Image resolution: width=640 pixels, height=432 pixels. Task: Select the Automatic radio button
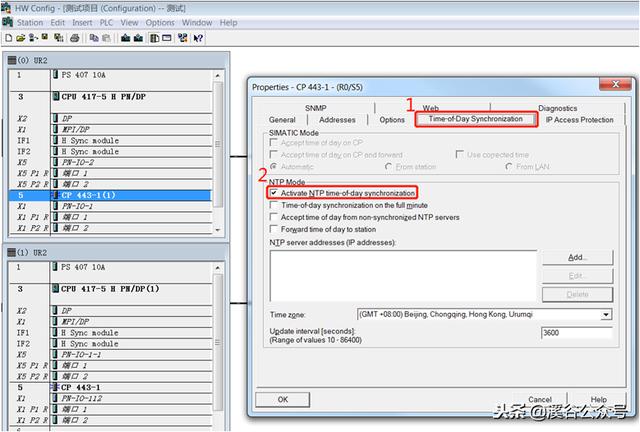[x=274, y=167]
